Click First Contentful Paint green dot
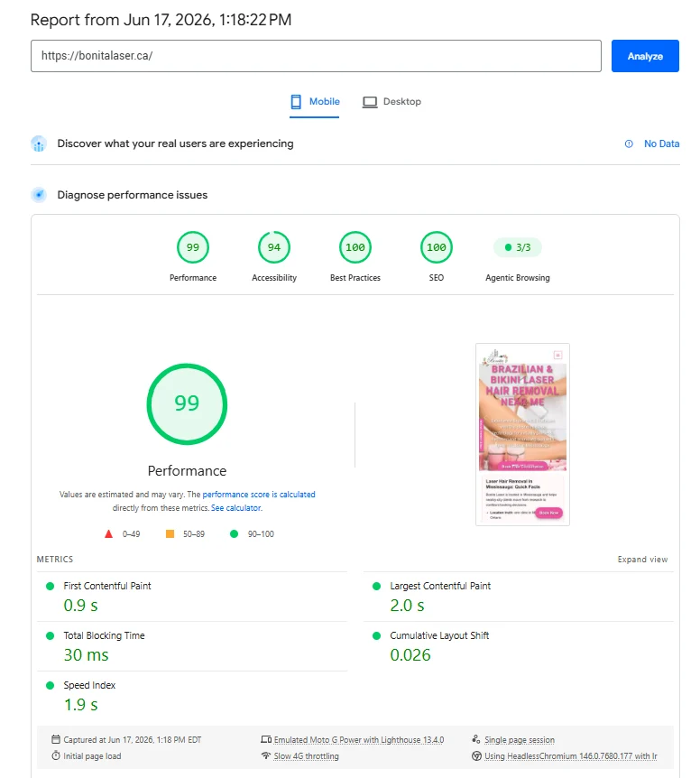The height and width of the screenshot is (778, 700). point(50,587)
